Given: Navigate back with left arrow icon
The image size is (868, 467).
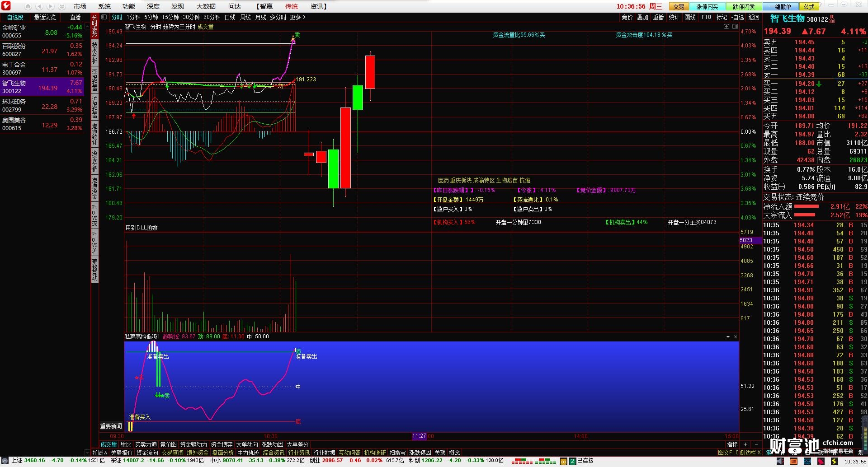Looking at the screenshot, I should click(39, 6).
